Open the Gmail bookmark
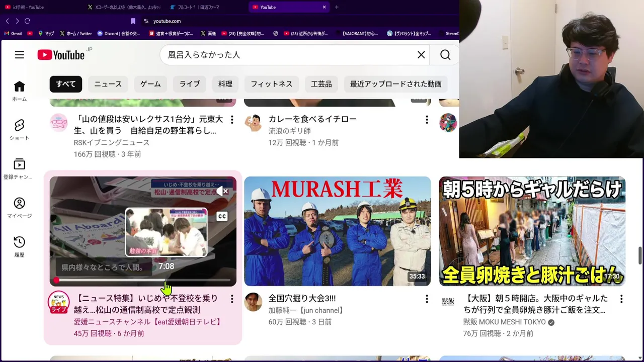Viewport: 644px width, 362px height. point(13,34)
